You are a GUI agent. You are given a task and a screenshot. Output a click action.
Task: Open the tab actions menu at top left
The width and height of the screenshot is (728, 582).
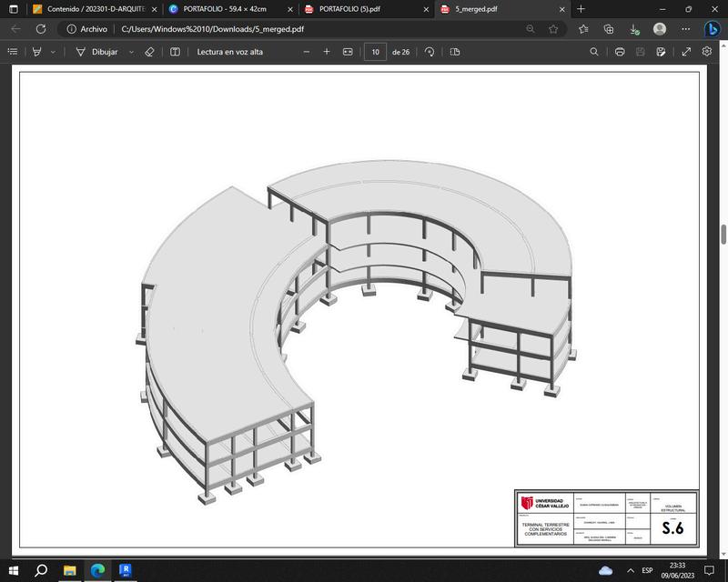(x=13, y=9)
